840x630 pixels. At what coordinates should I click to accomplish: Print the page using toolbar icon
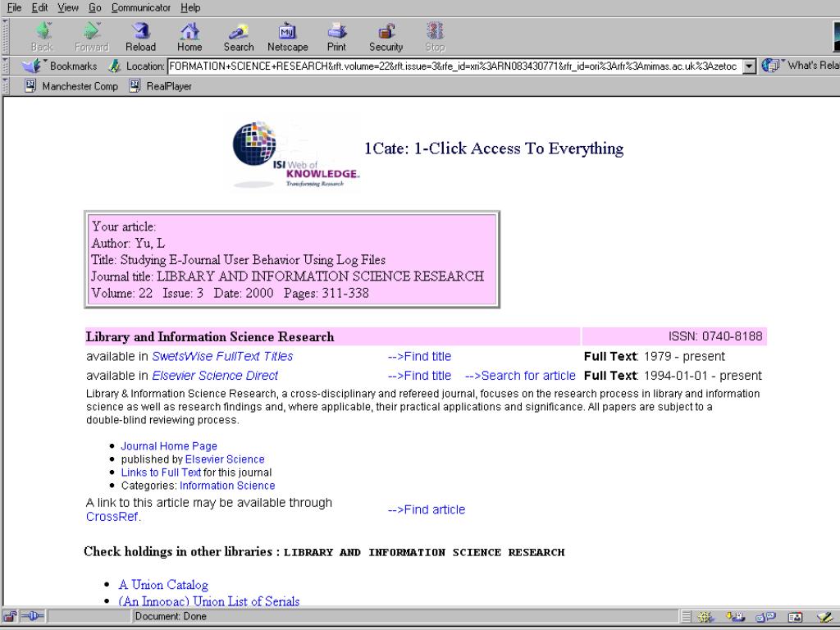click(336, 36)
